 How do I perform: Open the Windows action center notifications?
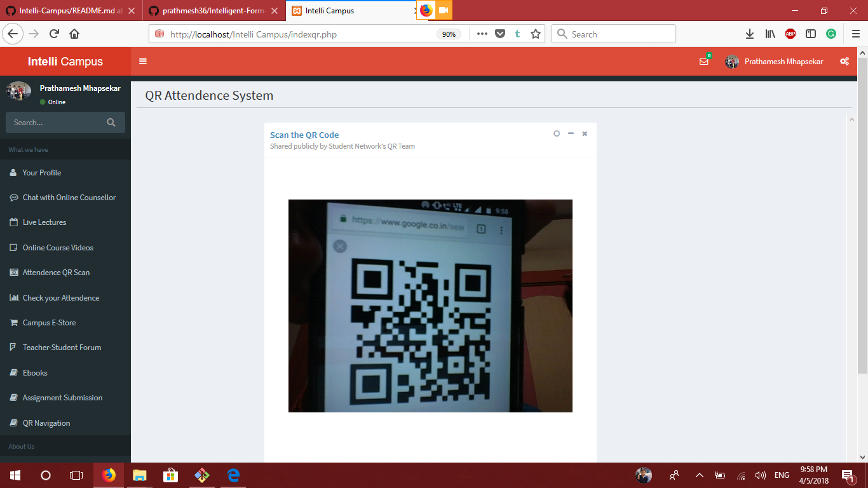(x=848, y=475)
